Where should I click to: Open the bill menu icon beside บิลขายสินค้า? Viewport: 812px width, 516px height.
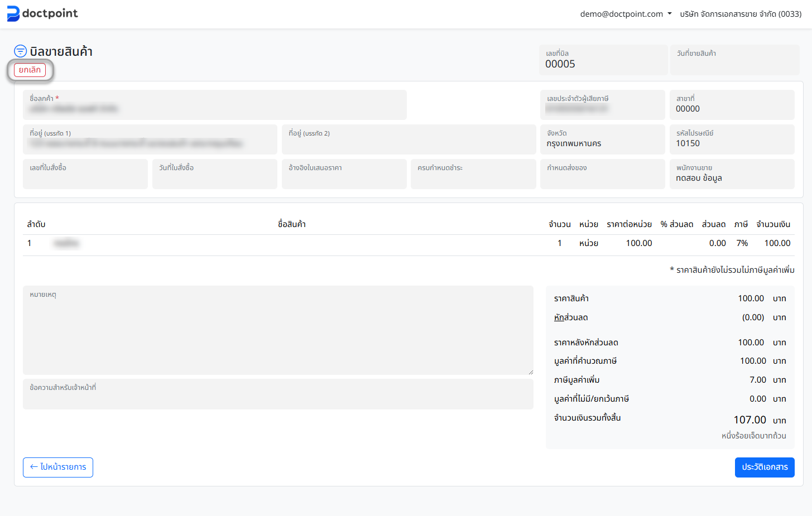tap(20, 51)
